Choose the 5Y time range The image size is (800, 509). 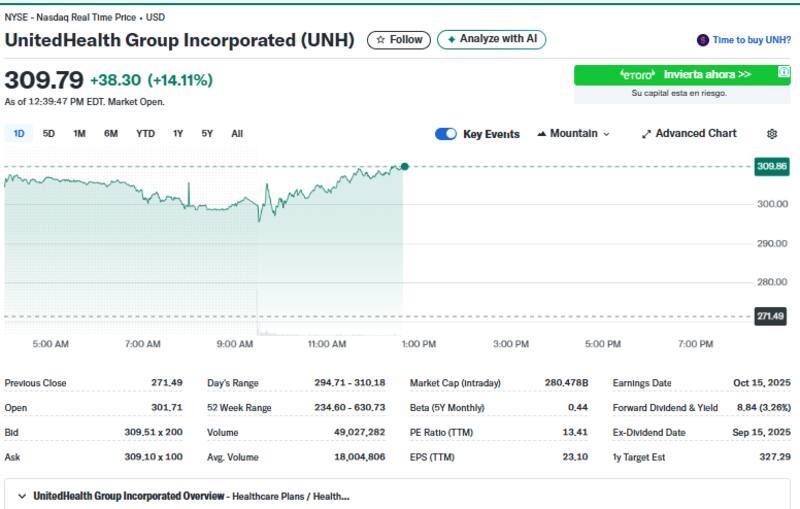[x=207, y=134]
